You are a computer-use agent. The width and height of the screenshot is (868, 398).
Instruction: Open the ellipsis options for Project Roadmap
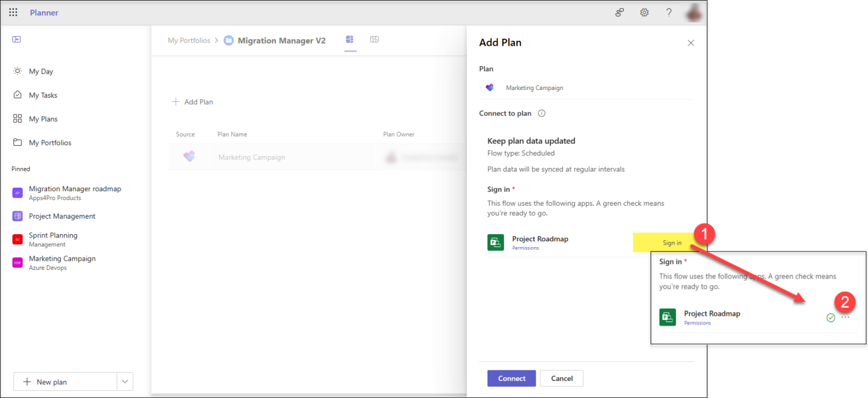click(845, 318)
